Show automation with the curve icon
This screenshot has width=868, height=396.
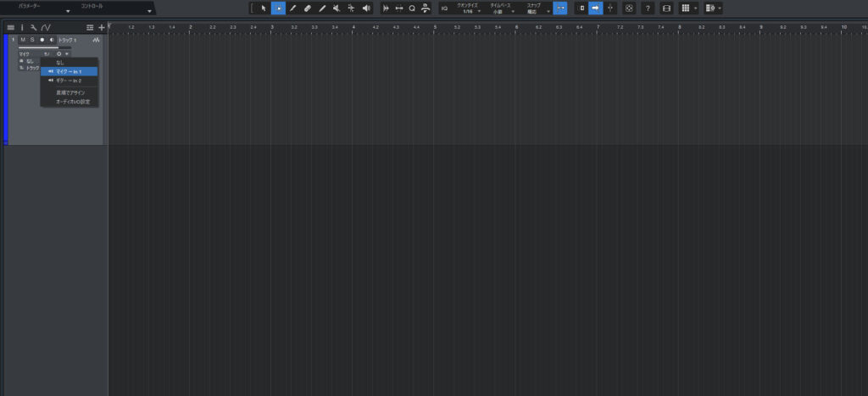click(x=46, y=28)
